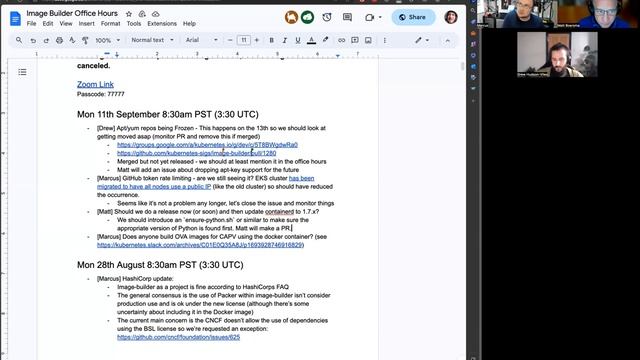Click the Share button
The width and height of the screenshot is (640, 360).
pos(413,17)
